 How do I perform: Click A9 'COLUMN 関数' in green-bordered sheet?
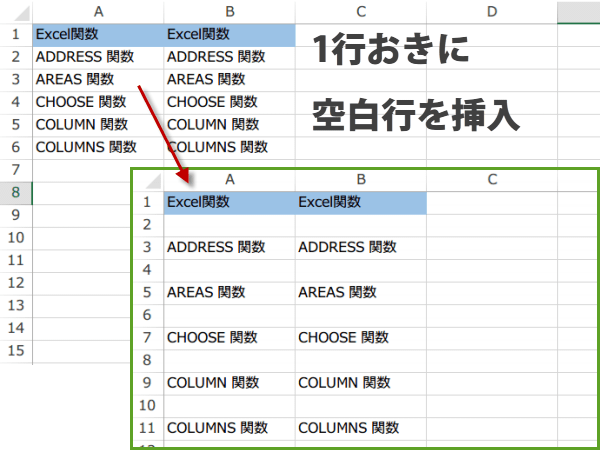(230, 383)
